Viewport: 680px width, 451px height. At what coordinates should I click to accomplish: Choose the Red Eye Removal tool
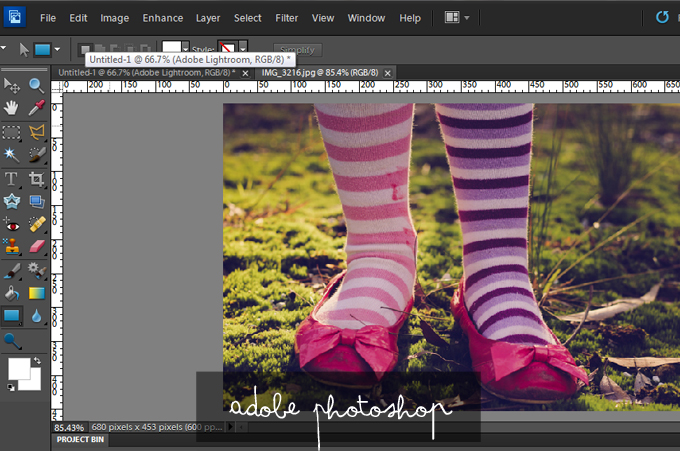coord(12,225)
